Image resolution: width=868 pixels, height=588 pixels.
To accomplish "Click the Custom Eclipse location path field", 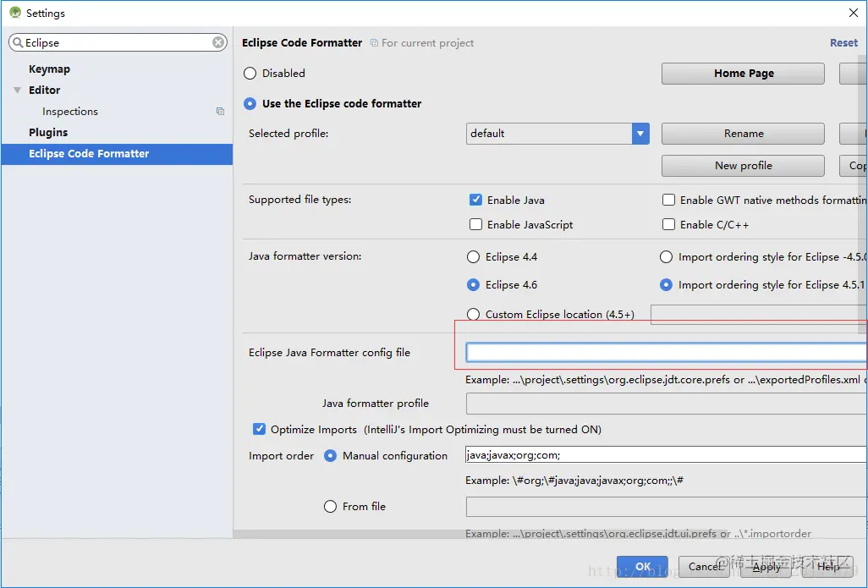I will pos(758,315).
